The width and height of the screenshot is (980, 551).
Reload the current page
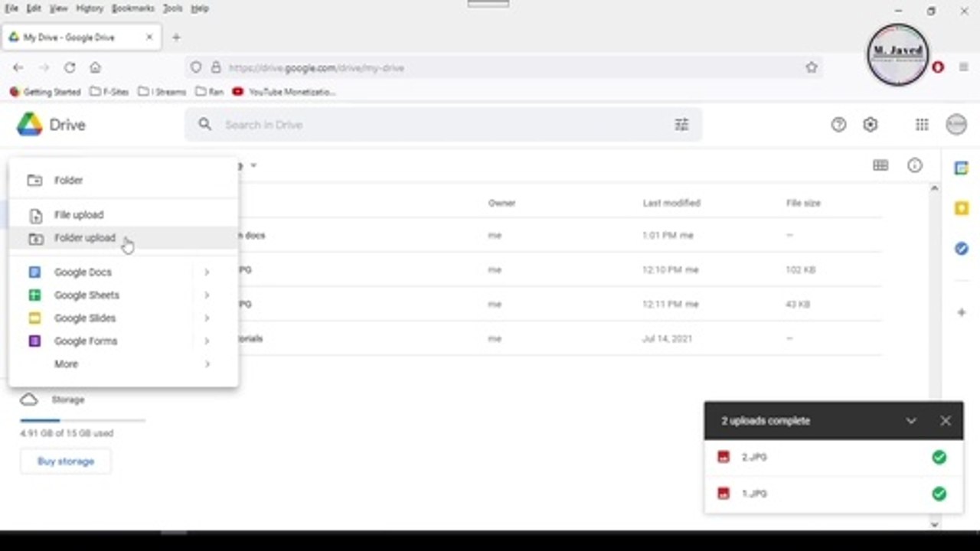[x=70, y=67]
